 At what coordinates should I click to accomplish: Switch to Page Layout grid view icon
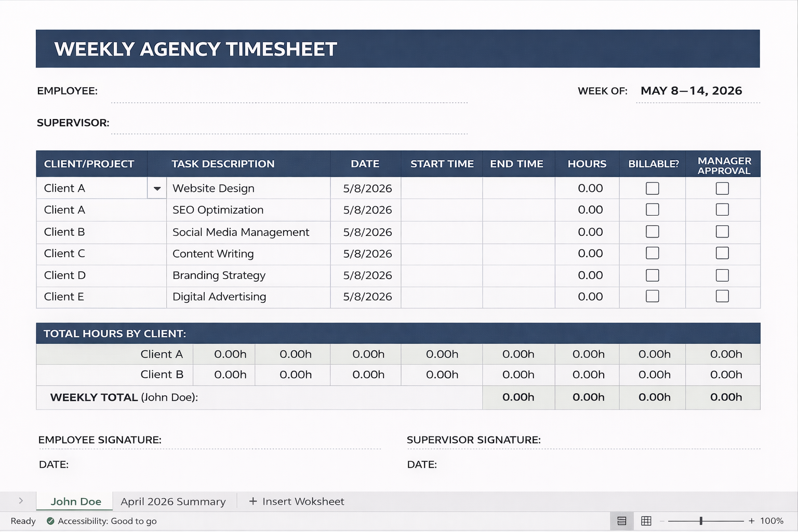tap(646, 521)
